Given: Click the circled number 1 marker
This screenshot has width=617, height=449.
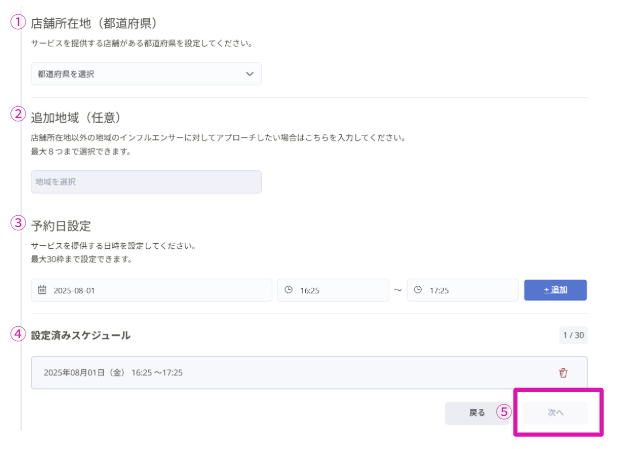Looking at the screenshot, I should (x=18, y=22).
